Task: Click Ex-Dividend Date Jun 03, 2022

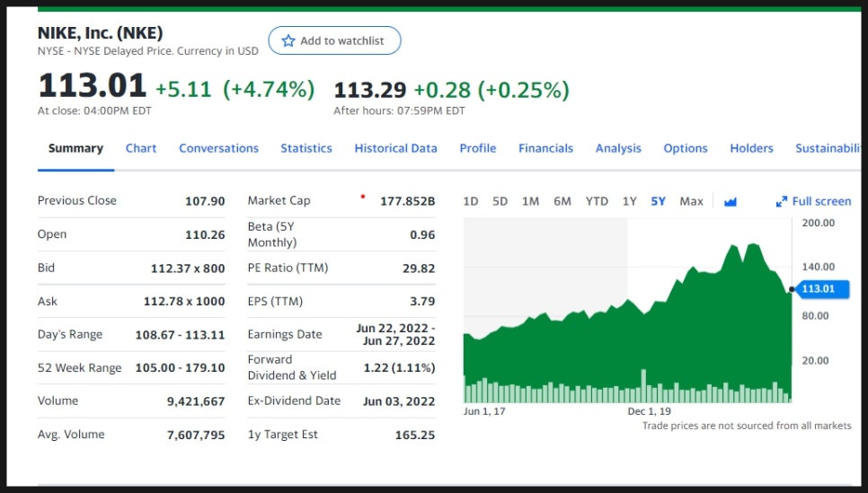Action: (399, 401)
